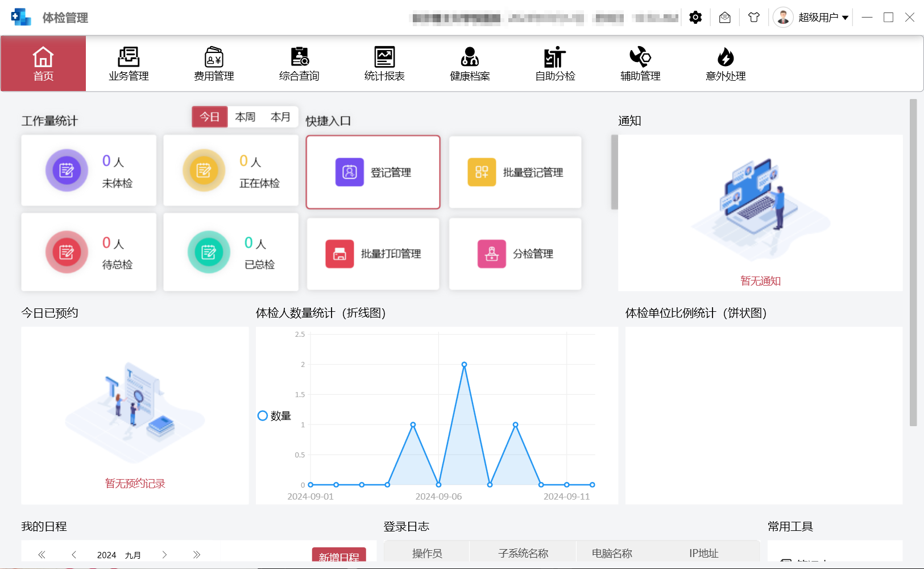Screen dimensions: 924x569
Task: Click the message envelope icon
Action: click(724, 17)
